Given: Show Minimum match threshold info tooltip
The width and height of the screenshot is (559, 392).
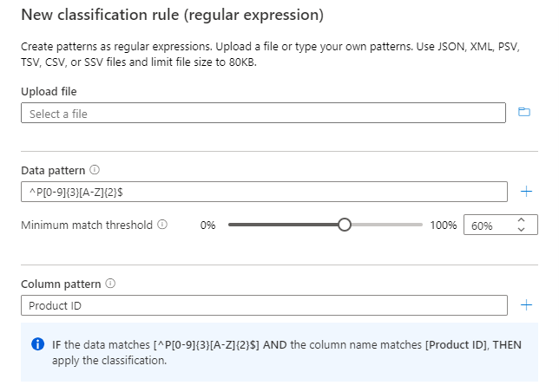Looking at the screenshot, I should (x=162, y=225).
